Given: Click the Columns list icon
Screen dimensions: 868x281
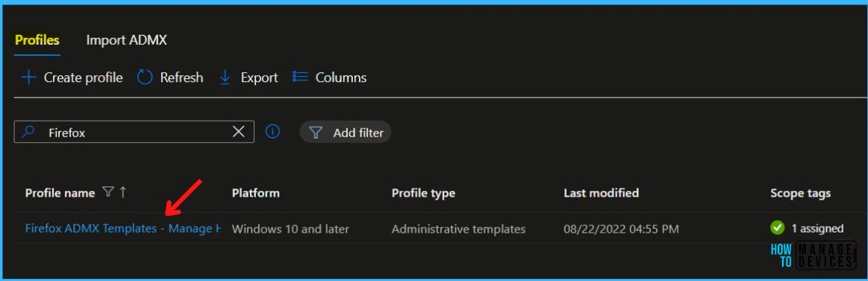Looking at the screenshot, I should (300, 77).
